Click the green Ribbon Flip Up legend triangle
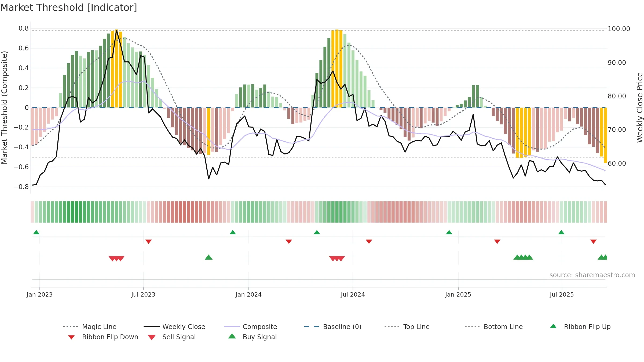644x362 pixels. (553, 326)
